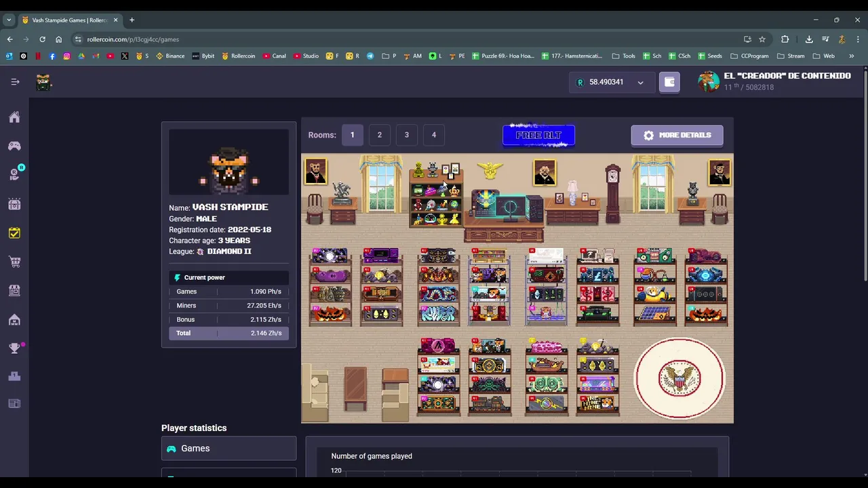The height and width of the screenshot is (488, 868).
Task: Open the Games statistics section
Action: tap(229, 449)
